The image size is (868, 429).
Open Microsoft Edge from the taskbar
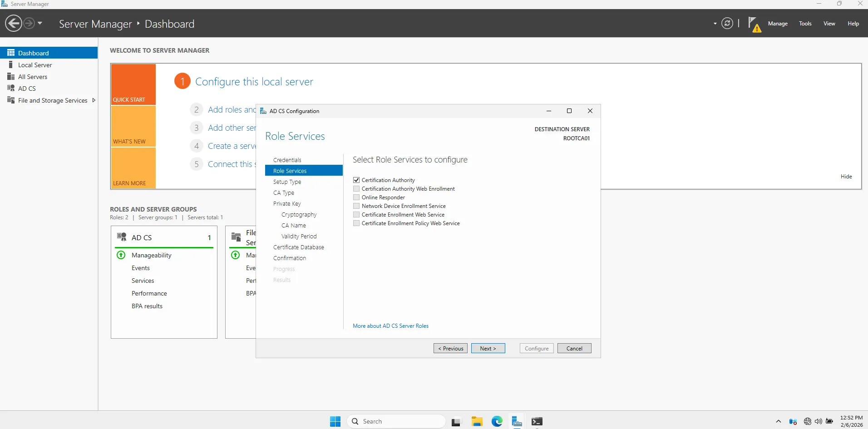click(x=497, y=421)
